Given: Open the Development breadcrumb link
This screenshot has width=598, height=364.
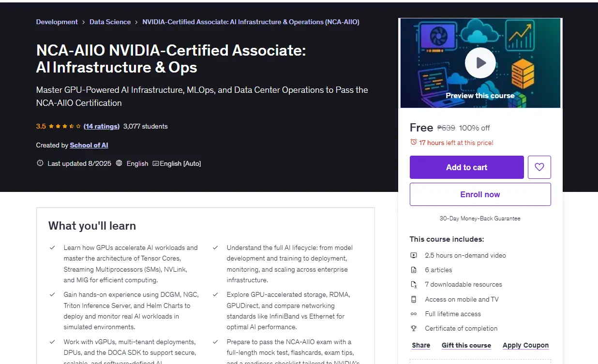Looking at the screenshot, I should point(57,22).
